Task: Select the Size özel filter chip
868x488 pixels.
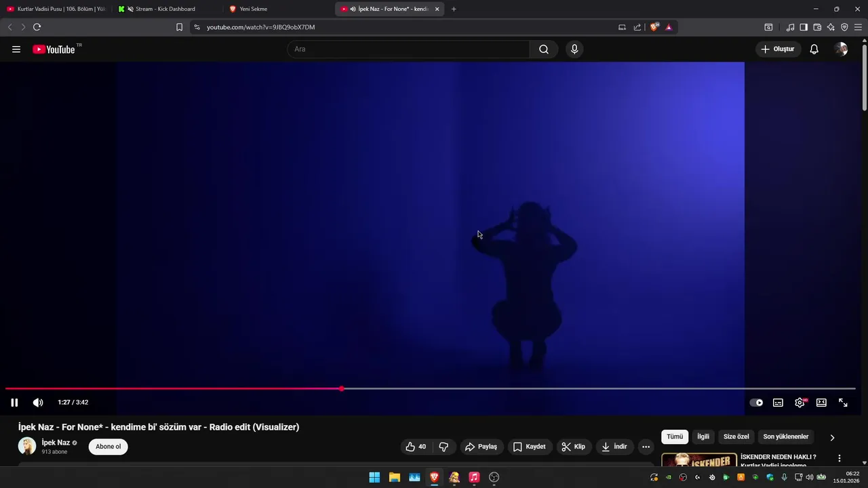Action: pyautogui.click(x=736, y=437)
